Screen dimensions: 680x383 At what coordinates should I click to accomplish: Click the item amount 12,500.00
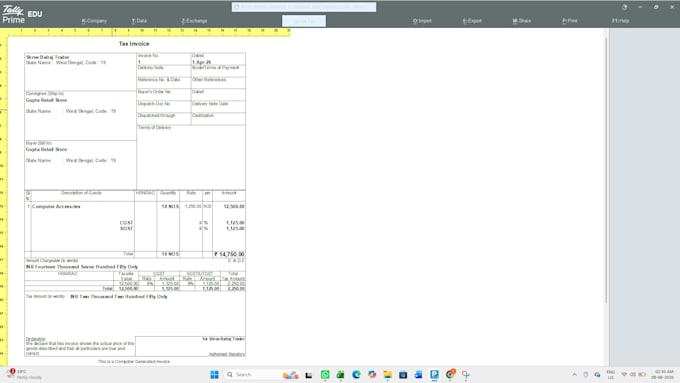(x=234, y=206)
